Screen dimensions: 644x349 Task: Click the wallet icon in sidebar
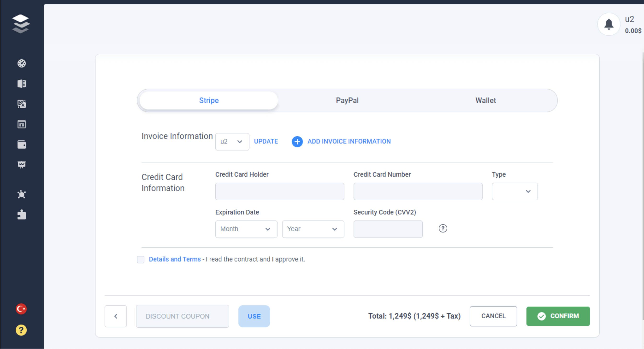coord(22,144)
